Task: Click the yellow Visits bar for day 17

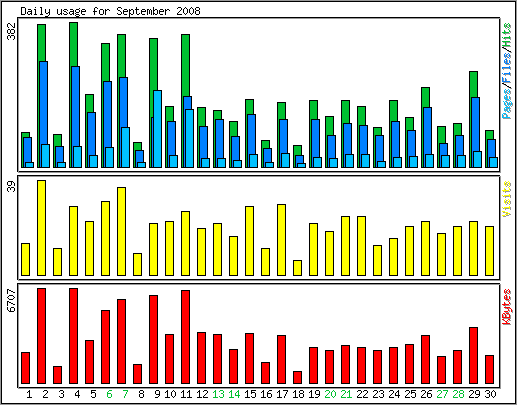Action: [282, 240]
